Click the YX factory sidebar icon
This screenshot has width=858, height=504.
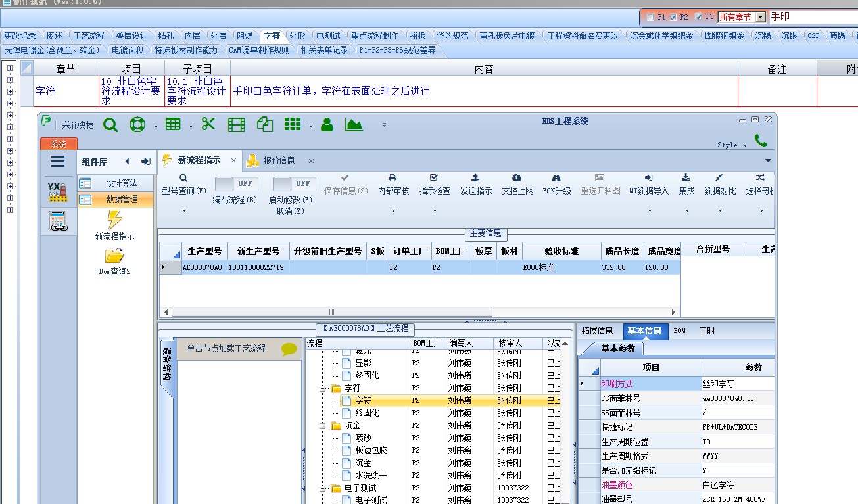click(58, 192)
